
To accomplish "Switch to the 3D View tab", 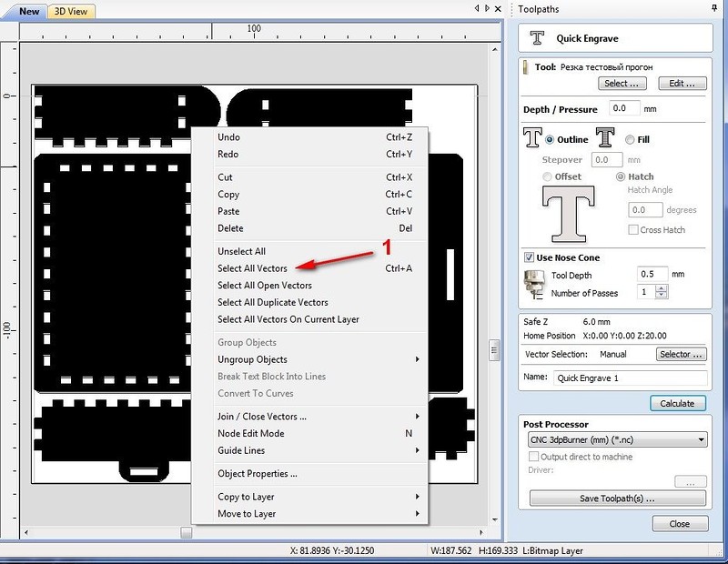I will (x=69, y=11).
